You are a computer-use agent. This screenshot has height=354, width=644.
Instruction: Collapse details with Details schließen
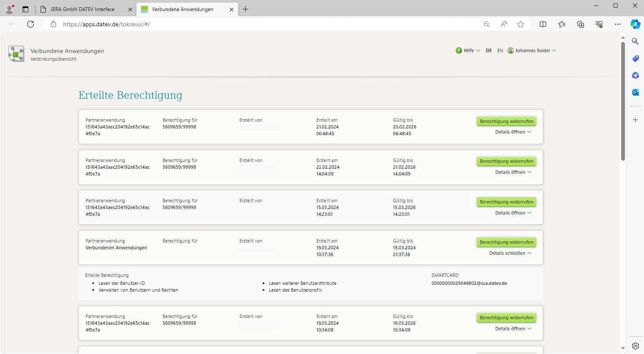point(510,253)
